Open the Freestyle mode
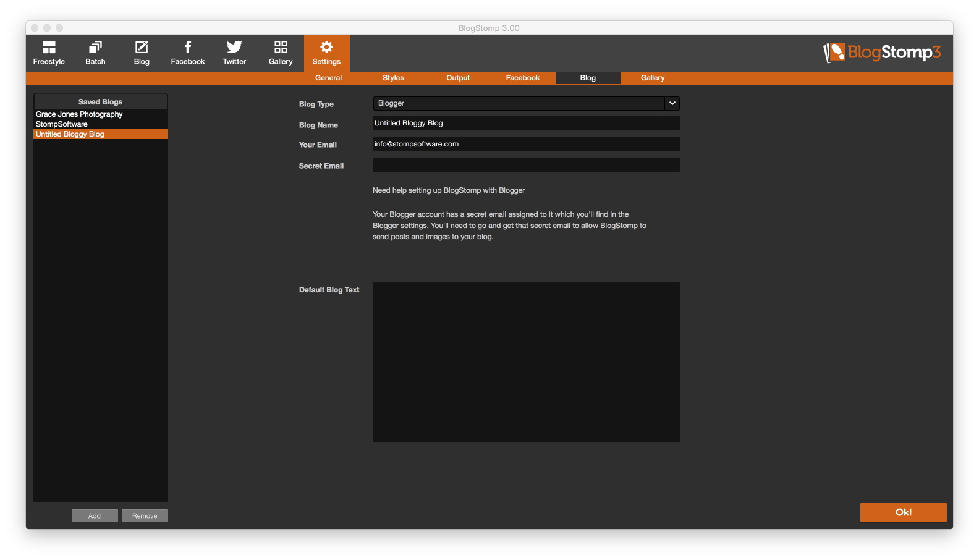 [49, 53]
